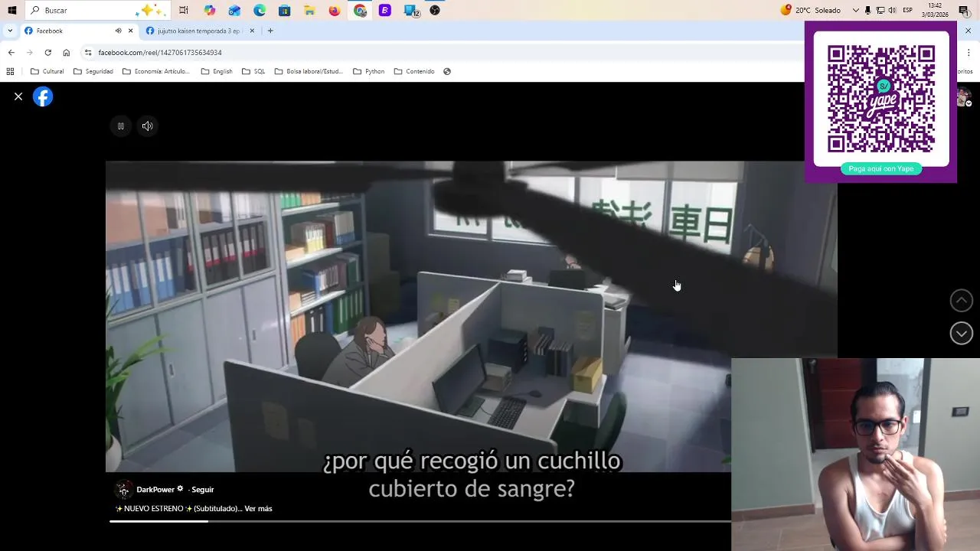Show hidden system tray icons
The height and width of the screenshot is (551, 980).
click(x=855, y=10)
